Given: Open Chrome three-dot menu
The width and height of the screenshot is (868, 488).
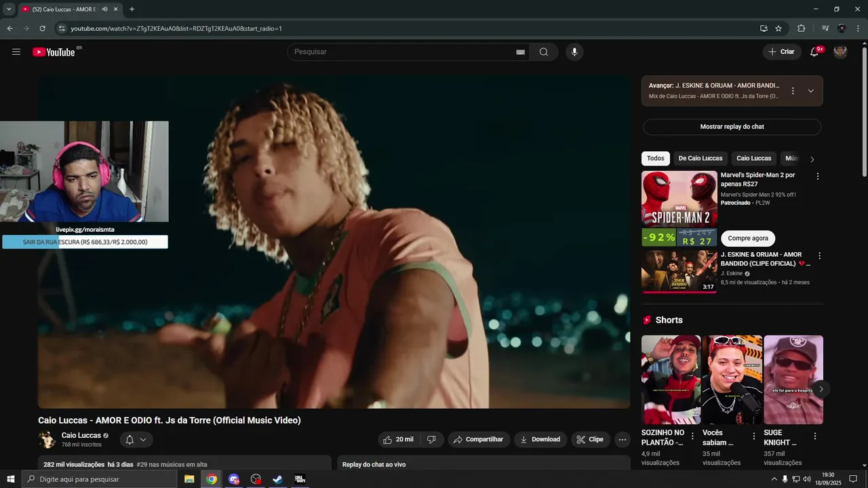Looking at the screenshot, I should click(x=858, y=28).
